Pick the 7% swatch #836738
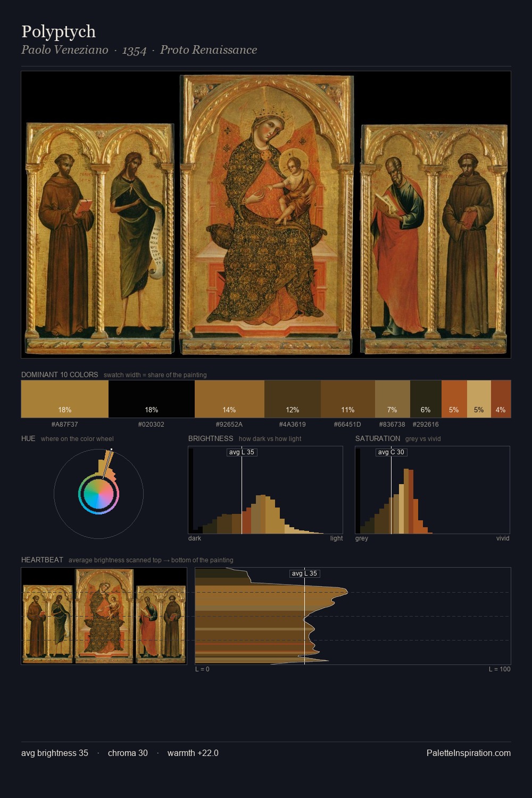This screenshot has width=532, height=798. click(393, 399)
